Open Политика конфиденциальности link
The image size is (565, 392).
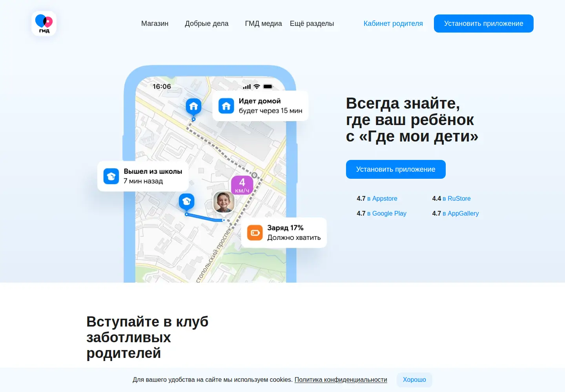point(341,380)
